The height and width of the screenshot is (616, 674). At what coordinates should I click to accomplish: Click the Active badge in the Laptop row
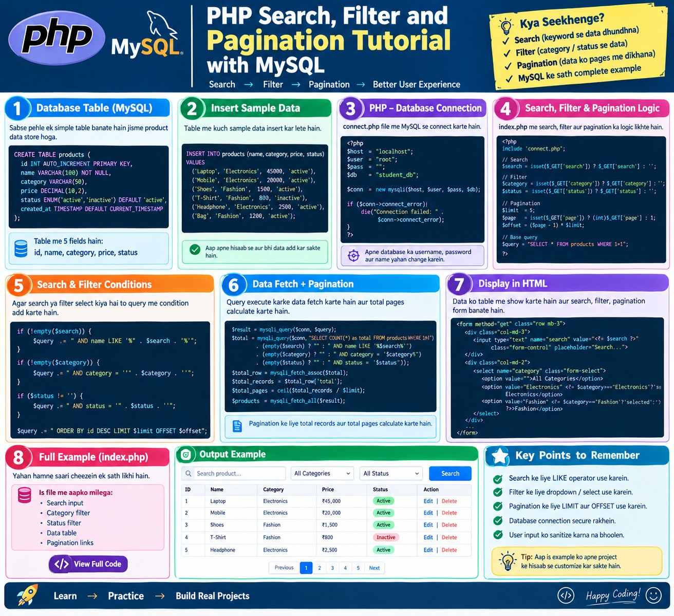383,501
